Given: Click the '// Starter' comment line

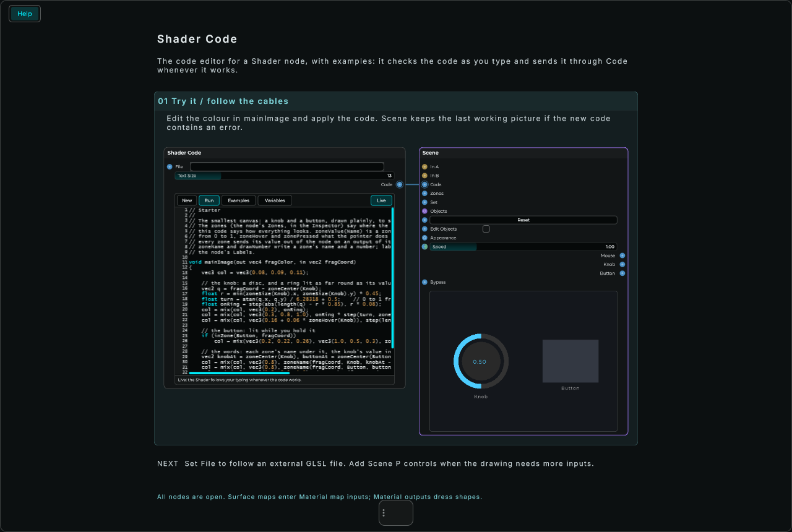Looking at the screenshot, I should tap(204, 210).
